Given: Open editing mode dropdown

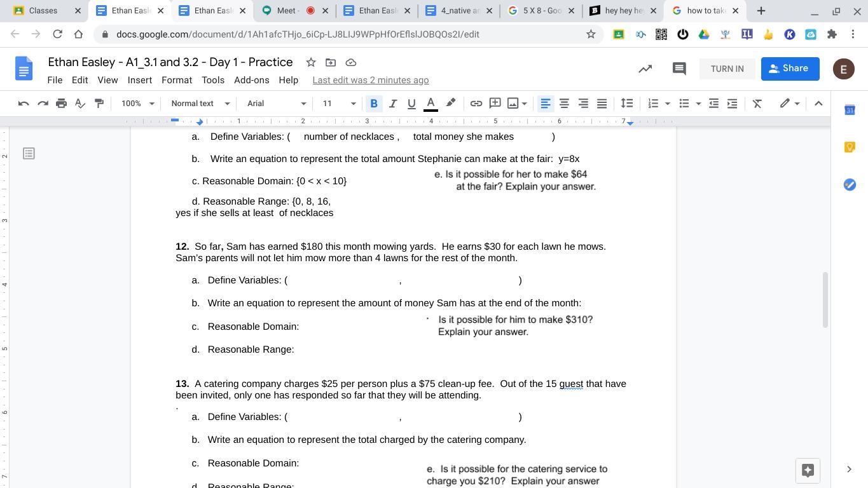Looking at the screenshot, I should point(789,104).
